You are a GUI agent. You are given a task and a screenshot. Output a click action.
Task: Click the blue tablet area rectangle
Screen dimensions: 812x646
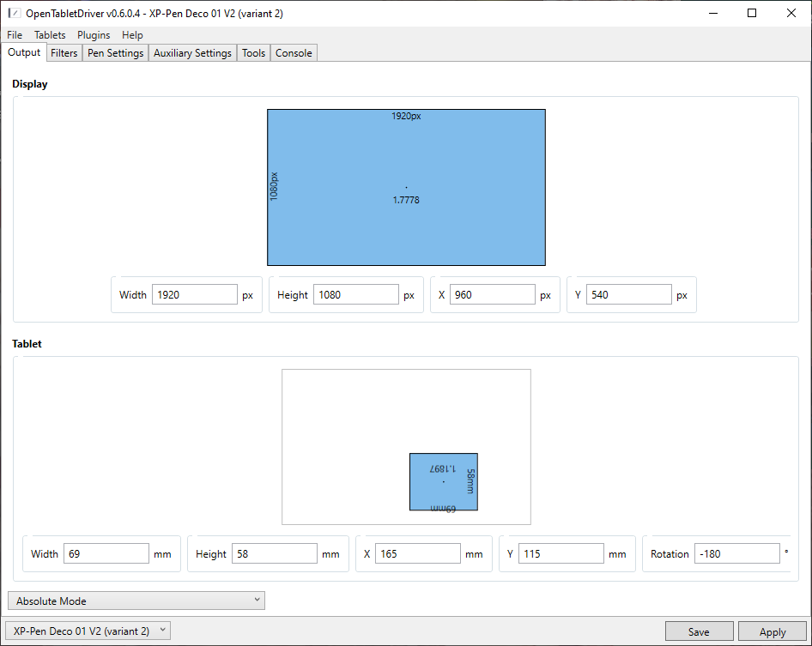coord(443,493)
